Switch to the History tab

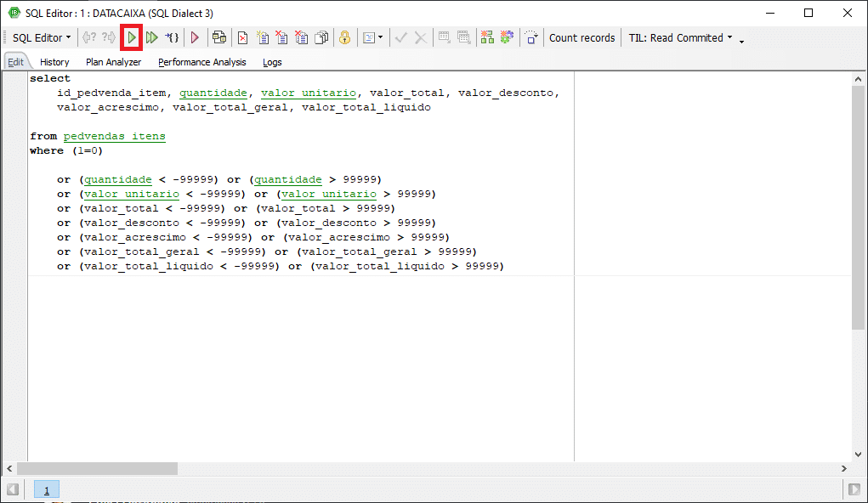(54, 62)
